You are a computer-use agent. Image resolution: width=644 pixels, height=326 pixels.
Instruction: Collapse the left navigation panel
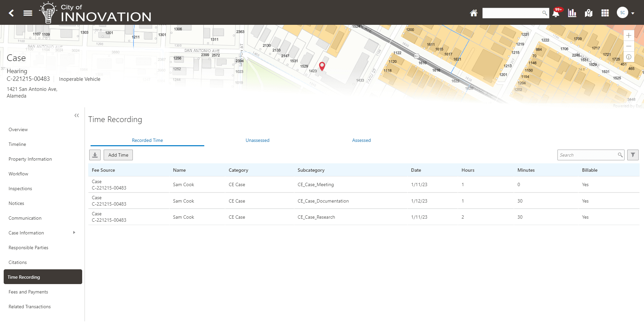(76, 115)
